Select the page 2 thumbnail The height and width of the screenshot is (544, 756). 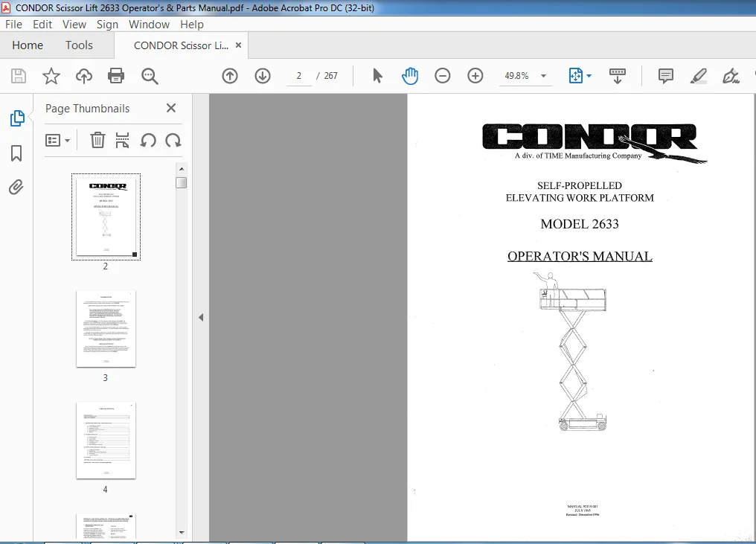[x=106, y=217]
